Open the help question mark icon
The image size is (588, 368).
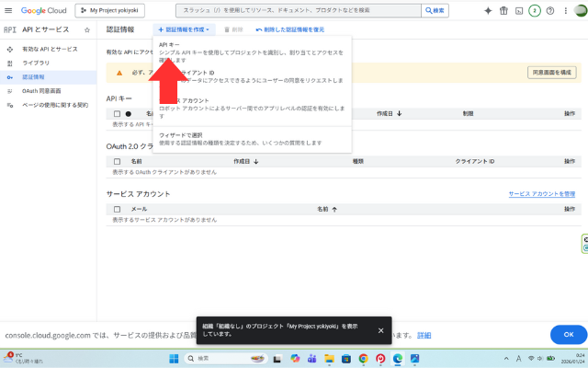click(549, 10)
